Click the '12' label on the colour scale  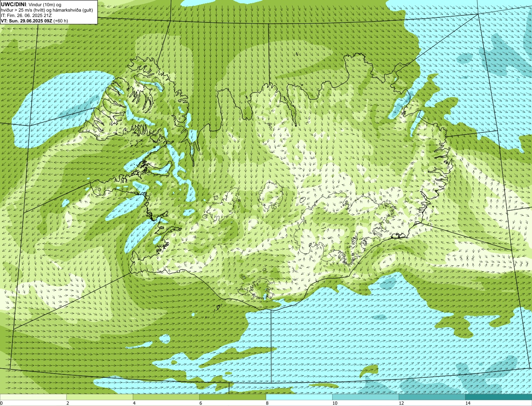[401, 403]
